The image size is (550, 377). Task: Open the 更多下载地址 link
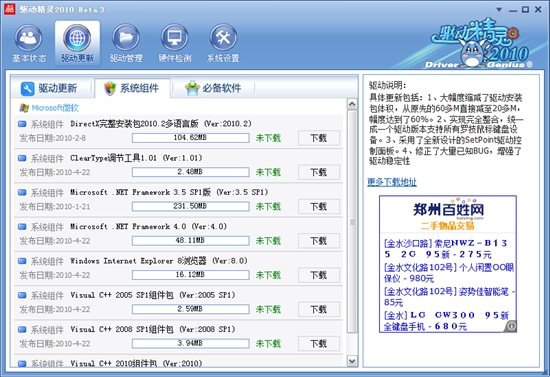392,182
